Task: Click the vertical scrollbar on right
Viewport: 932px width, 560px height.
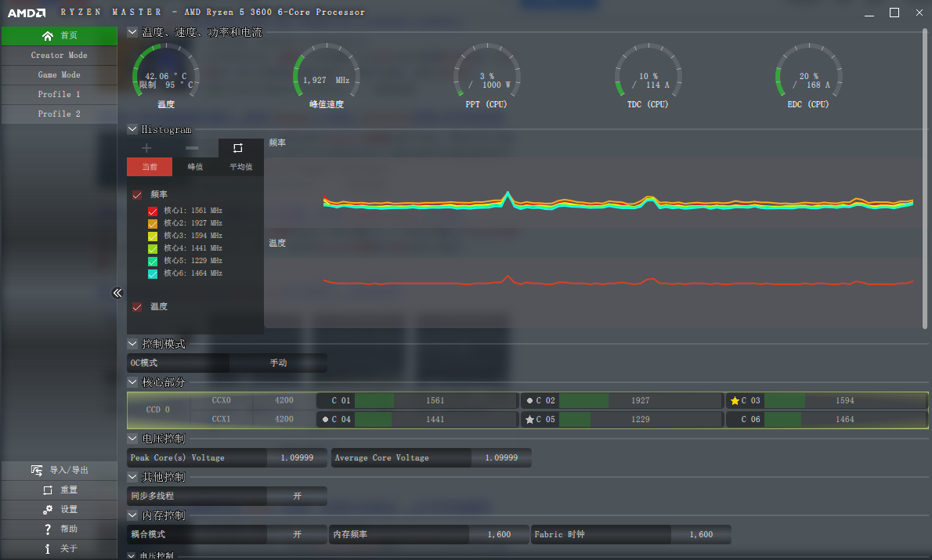Action: coord(924,179)
